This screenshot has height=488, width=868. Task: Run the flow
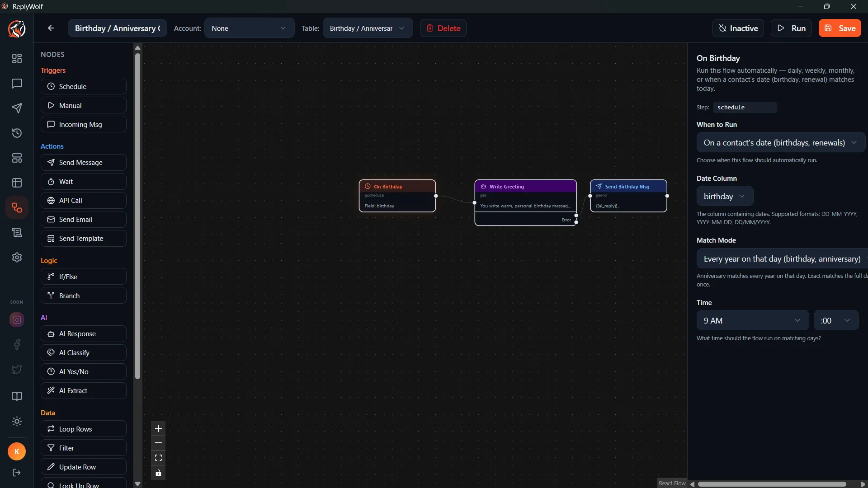coord(791,28)
